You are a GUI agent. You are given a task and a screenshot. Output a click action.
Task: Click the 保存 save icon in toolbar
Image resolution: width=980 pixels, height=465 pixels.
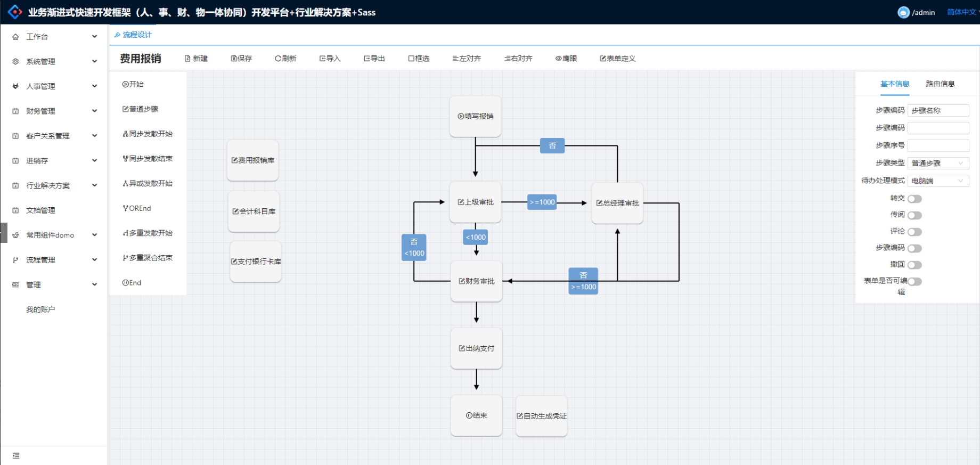pyautogui.click(x=241, y=59)
